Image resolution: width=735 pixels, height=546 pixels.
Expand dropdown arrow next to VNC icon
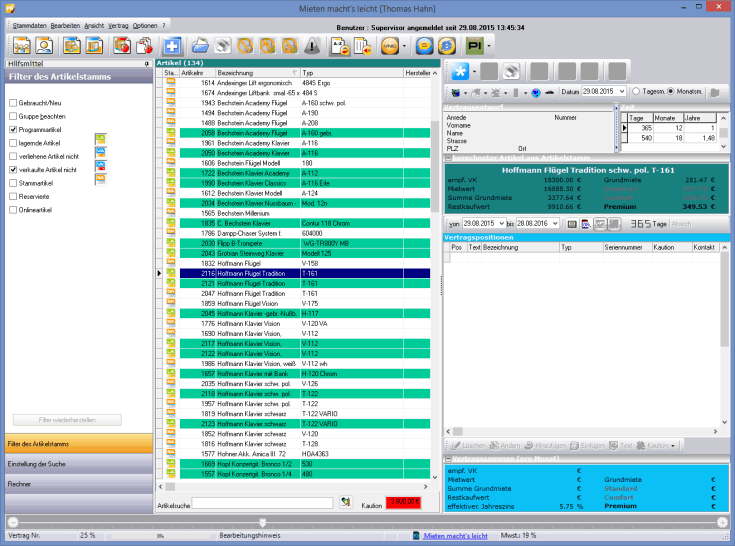click(x=404, y=46)
